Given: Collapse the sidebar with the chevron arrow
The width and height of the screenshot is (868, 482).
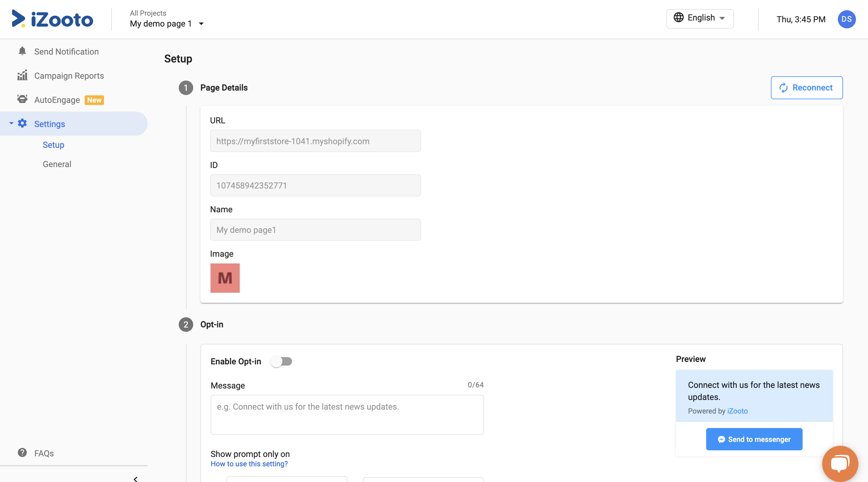Looking at the screenshot, I should pyautogui.click(x=135, y=479).
